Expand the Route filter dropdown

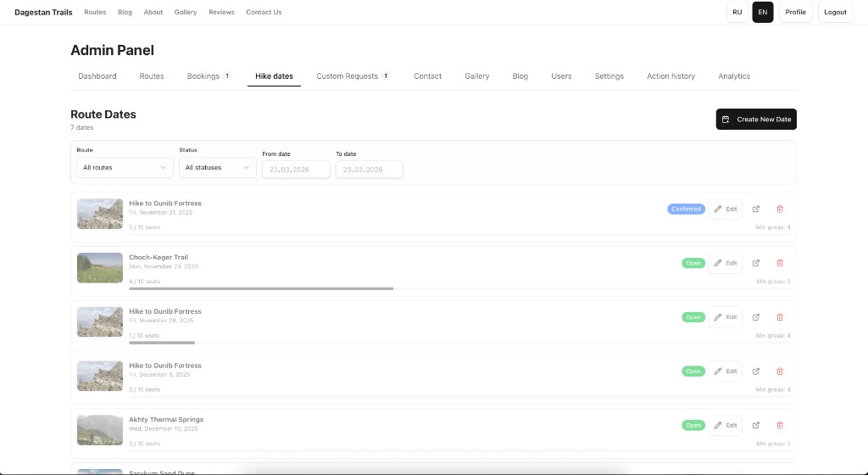[125, 168]
